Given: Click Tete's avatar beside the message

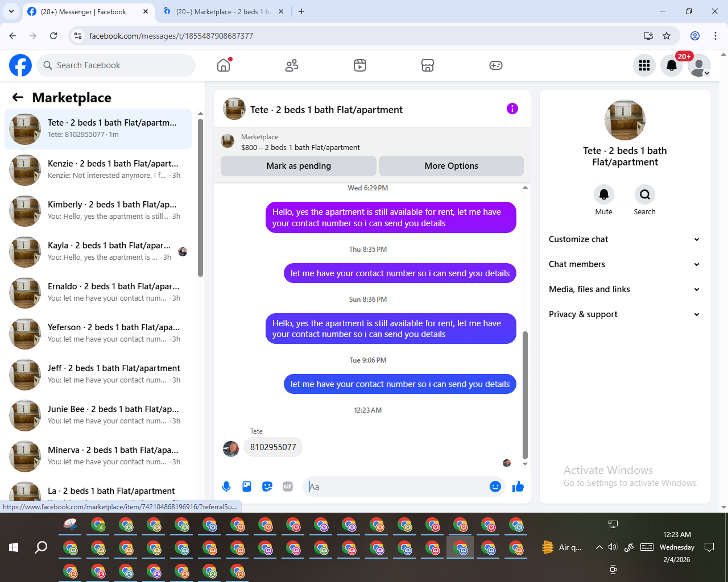Looking at the screenshot, I should click(x=231, y=449).
